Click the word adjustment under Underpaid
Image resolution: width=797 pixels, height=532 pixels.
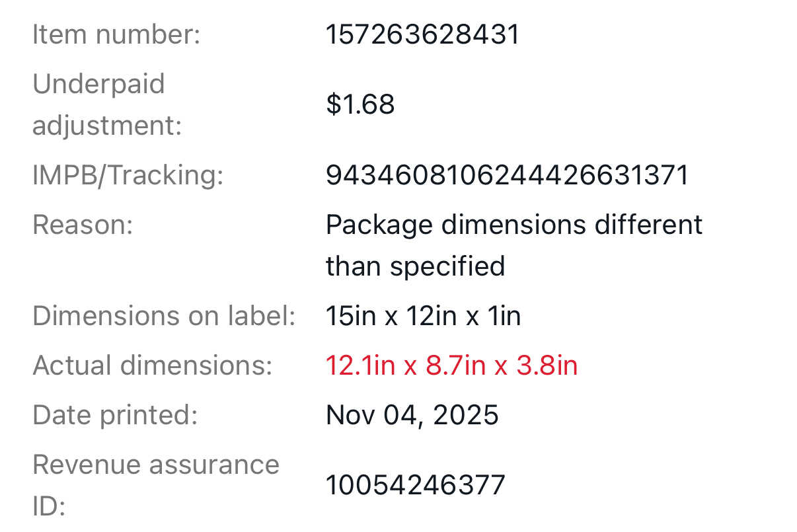(x=106, y=125)
